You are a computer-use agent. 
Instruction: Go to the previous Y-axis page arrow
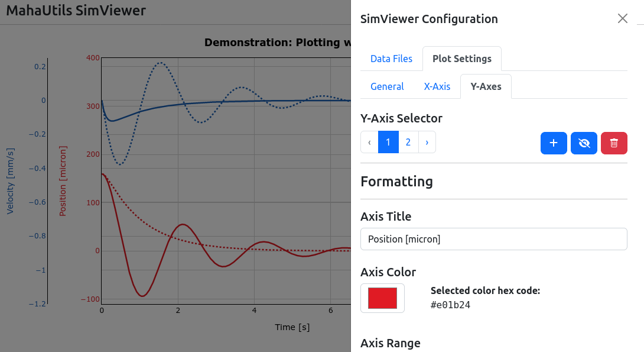tap(369, 143)
